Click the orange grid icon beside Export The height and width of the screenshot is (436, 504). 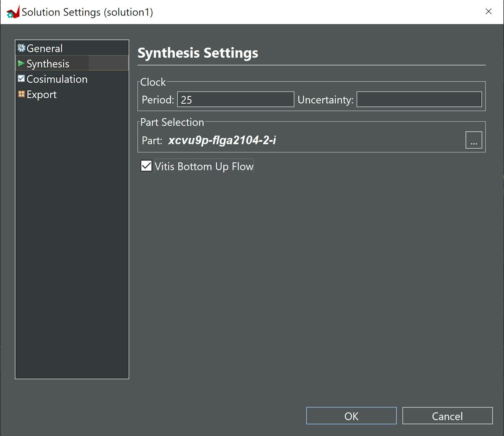(21, 94)
